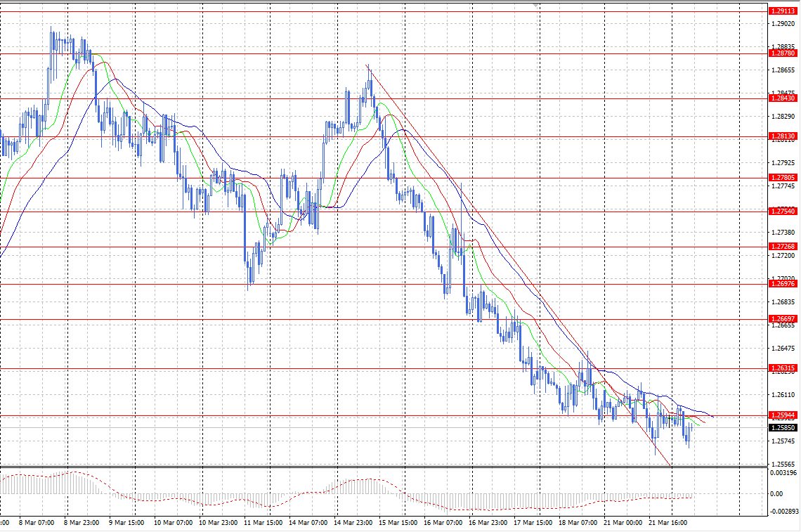Screen dimensions: 801x532
Task: Click the 1.26110 price axis value
Action: [783, 395]
